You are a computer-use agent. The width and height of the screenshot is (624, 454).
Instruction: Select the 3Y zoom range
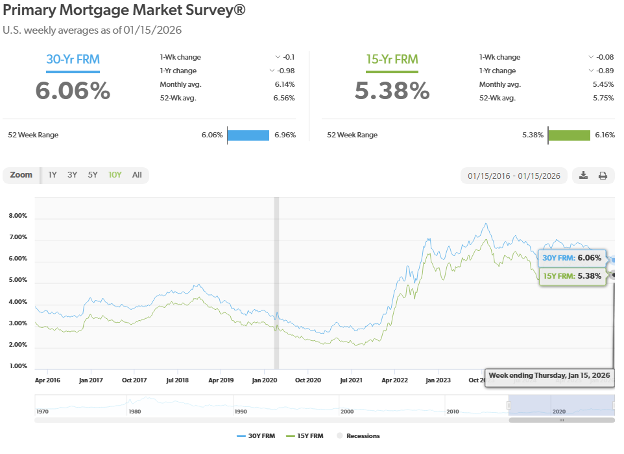(x=72, y=175)
